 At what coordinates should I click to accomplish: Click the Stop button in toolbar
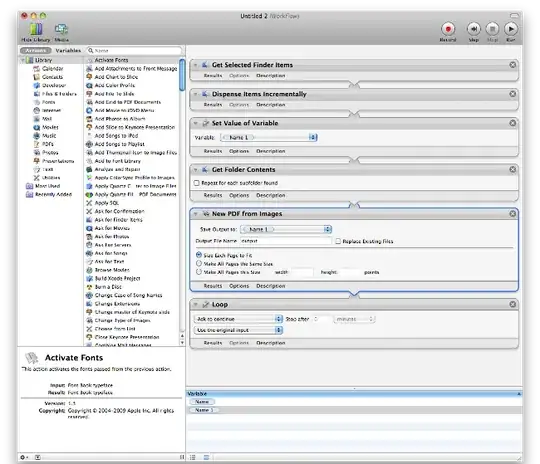click(492, 29)
